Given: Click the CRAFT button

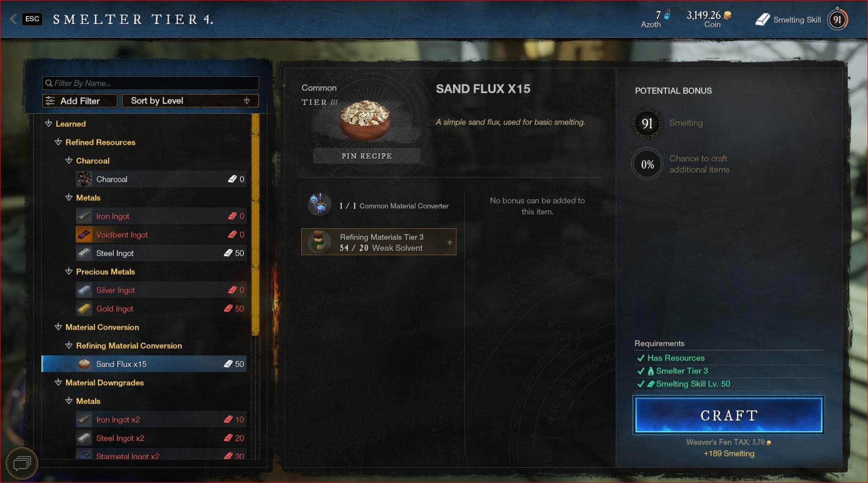Looking at the screenshot, I should (729, 415).
